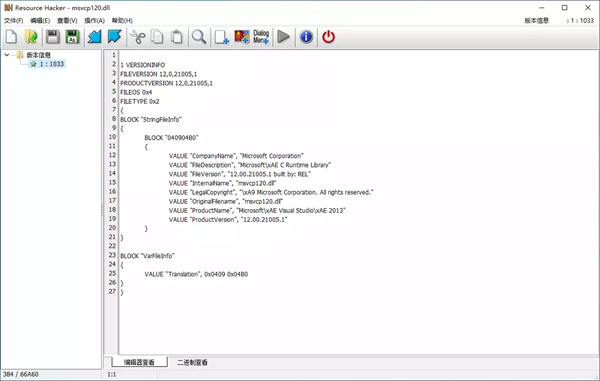Click the BLOCK "StringFileInfo" line
The height and width of the screenshot is (381, 600).
pyautogui.click(x=151, y=119)
